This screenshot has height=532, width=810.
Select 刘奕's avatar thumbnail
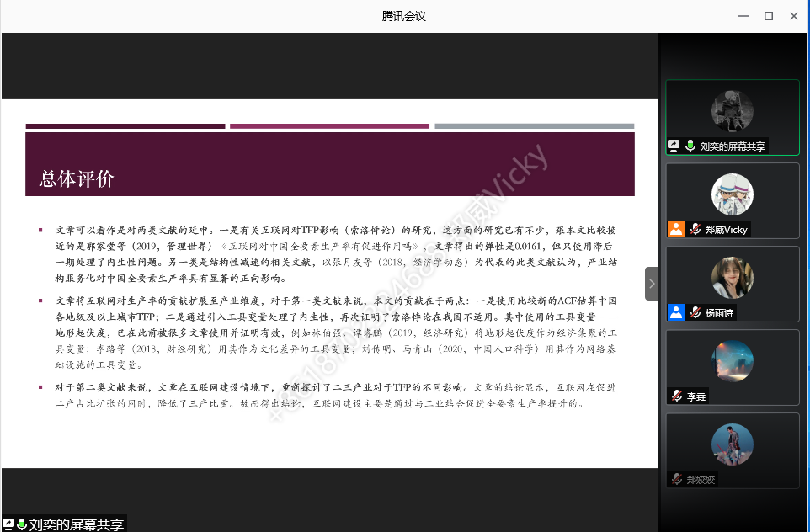[x=732, y=111]
